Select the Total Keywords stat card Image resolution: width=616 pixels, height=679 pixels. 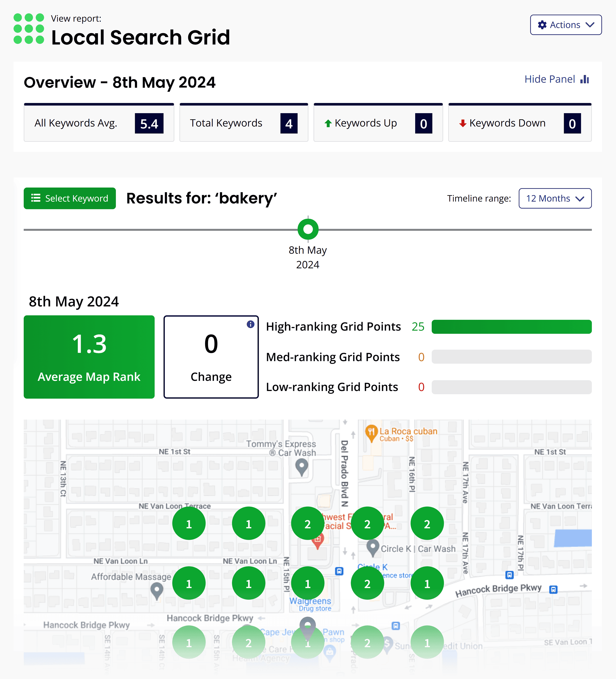pyautogui.click(x=244, y=123)
